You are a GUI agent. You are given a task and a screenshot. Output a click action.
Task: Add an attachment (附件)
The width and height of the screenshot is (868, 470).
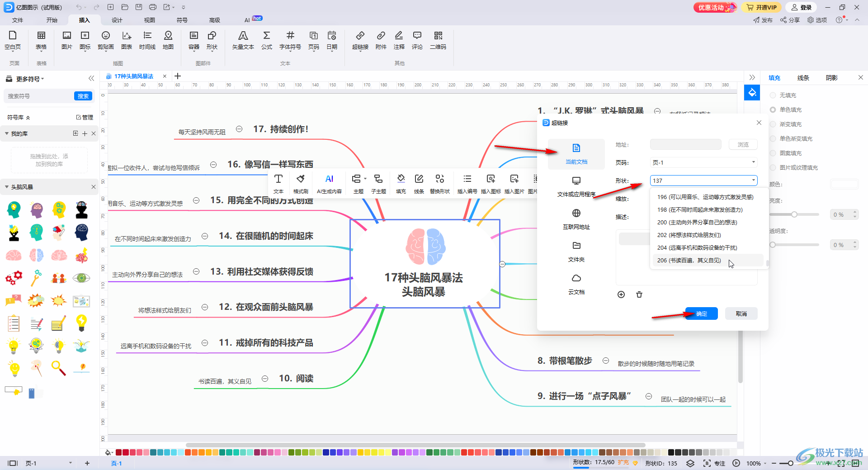coord(381,40)
